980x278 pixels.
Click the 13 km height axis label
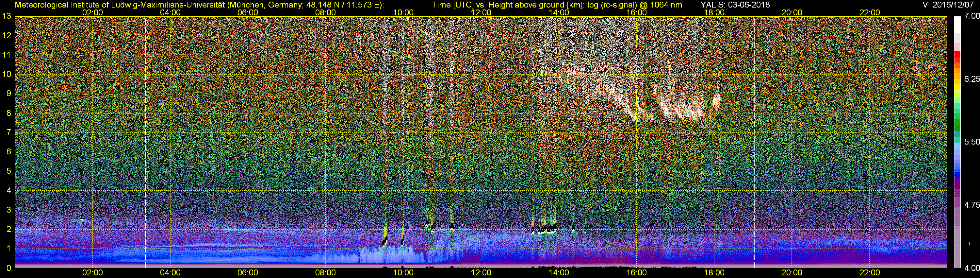pyautogui.click(x=7, y=16)
